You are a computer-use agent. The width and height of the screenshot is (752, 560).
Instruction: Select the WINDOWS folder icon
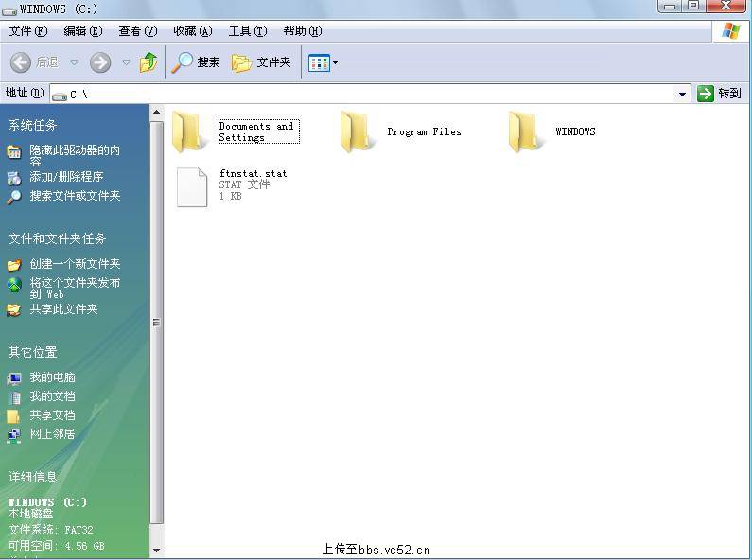tap(524, 131)
